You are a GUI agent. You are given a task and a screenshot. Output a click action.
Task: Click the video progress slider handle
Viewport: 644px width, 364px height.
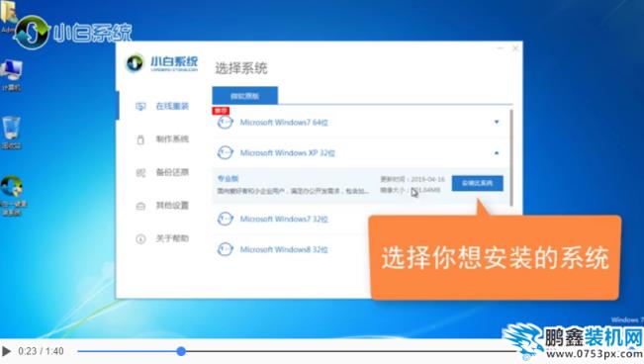click(181, 351)
